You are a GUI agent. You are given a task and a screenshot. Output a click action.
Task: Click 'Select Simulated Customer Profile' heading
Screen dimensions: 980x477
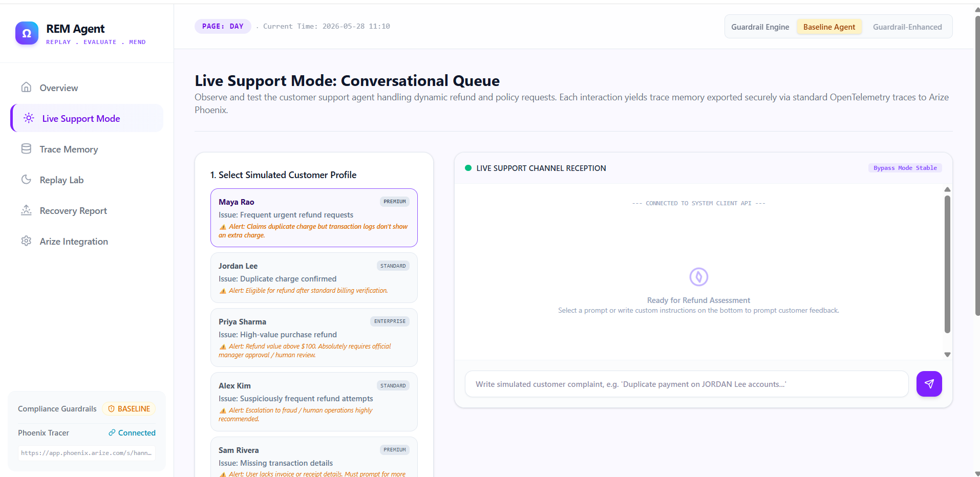tap(283, 175)
